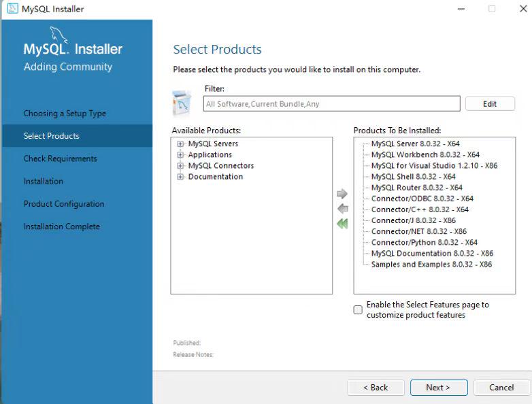
Task: Select Connector/ODBC 8.0.32 - X64
Action: pos(422,199)
